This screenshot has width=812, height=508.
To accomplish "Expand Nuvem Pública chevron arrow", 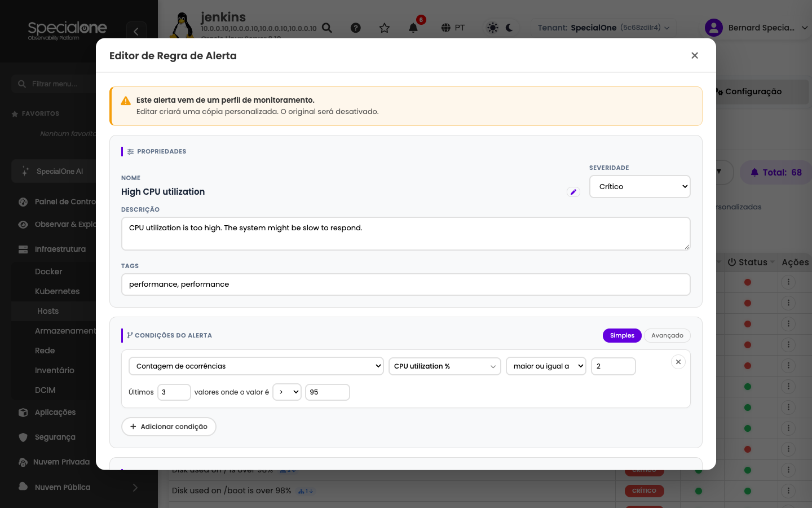I will 135,487.
